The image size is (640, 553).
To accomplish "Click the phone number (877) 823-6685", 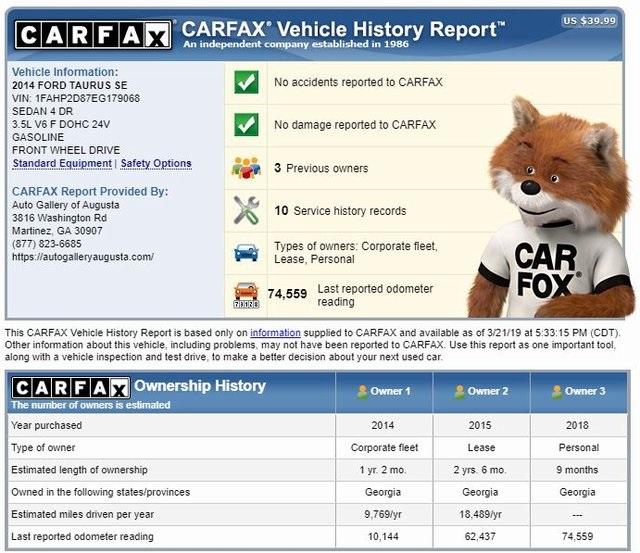I will tap(47, 244).
